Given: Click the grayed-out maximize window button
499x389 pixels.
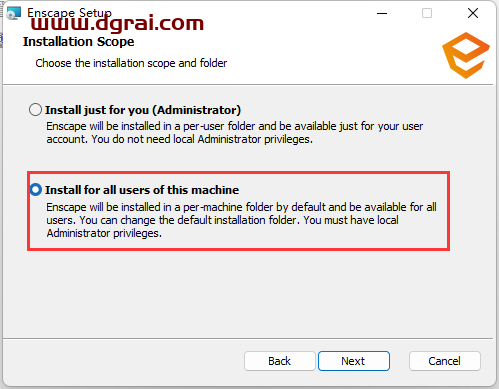Looking at the screenshot, I should pyautogui.click(x=427, y=13).
